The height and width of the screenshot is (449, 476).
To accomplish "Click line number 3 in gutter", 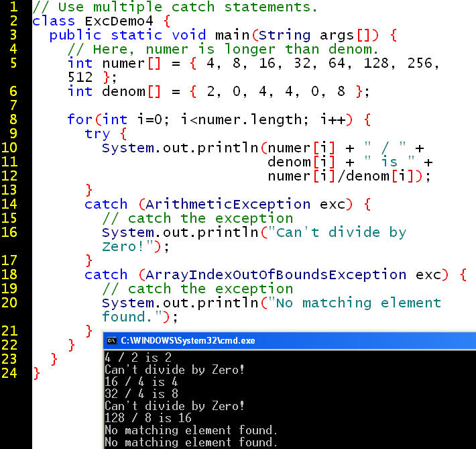I will (13, 35).
